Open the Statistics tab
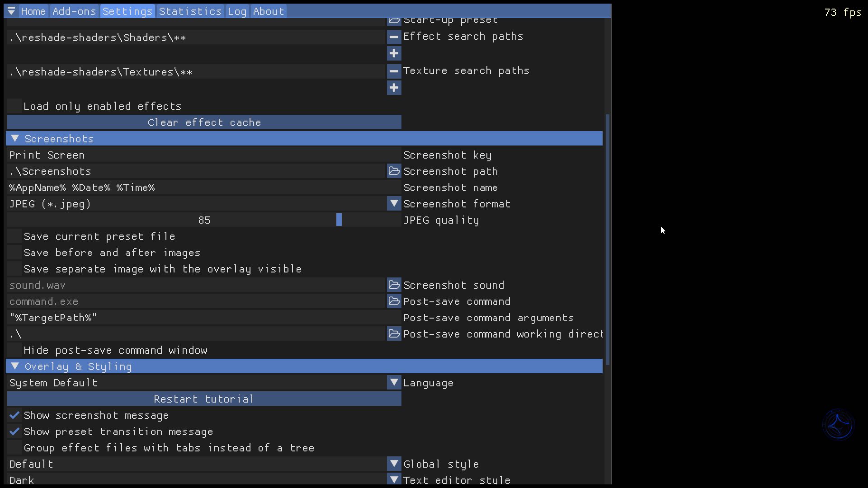The image size is (868, 488). point(190,11)
